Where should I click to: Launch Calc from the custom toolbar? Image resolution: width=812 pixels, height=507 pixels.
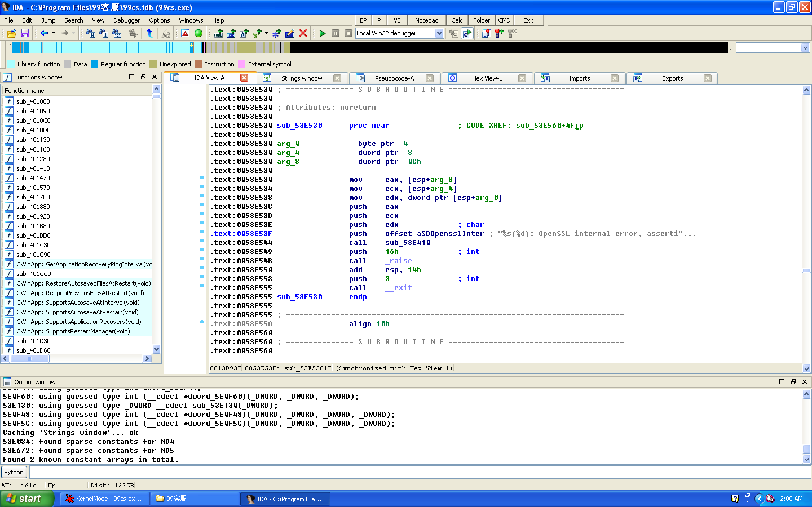point(457,20)
